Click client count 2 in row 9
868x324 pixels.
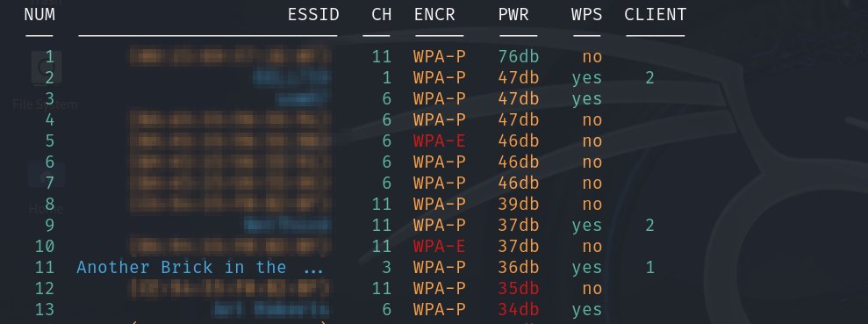pos(649,226)
